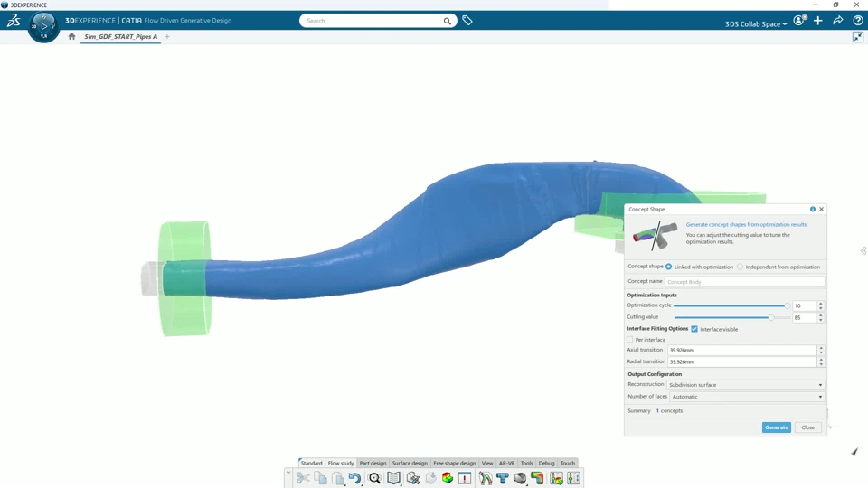Screen dimensions: 868x488
Task: Click the blue T-pipe fitting icon
Action: [503, 478]
